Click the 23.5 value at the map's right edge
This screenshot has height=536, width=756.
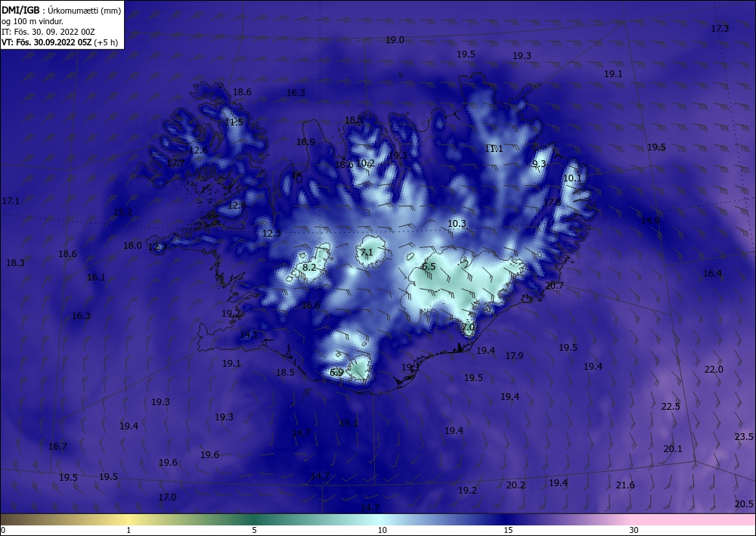click(x=743, y=437)
